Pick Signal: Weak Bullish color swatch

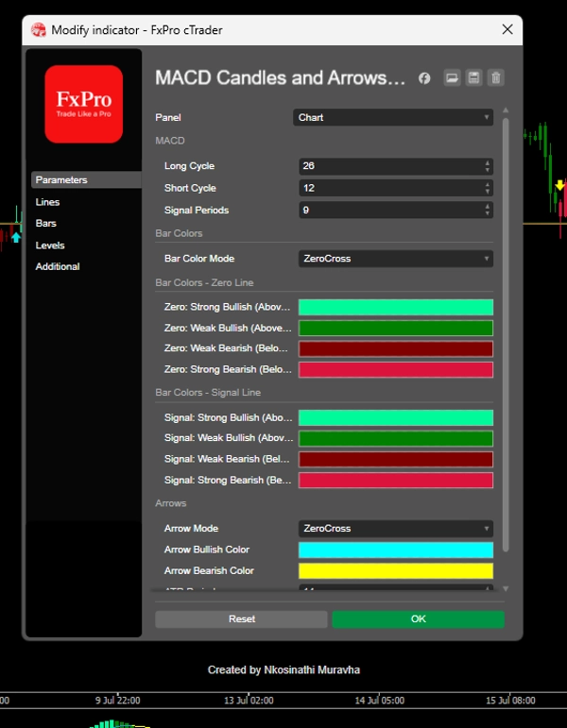(396, 439)
